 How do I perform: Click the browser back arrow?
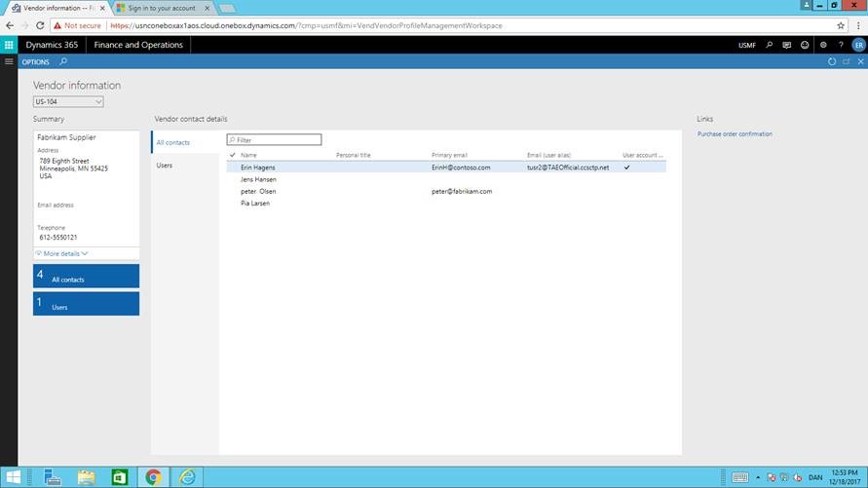coord(10,25)
